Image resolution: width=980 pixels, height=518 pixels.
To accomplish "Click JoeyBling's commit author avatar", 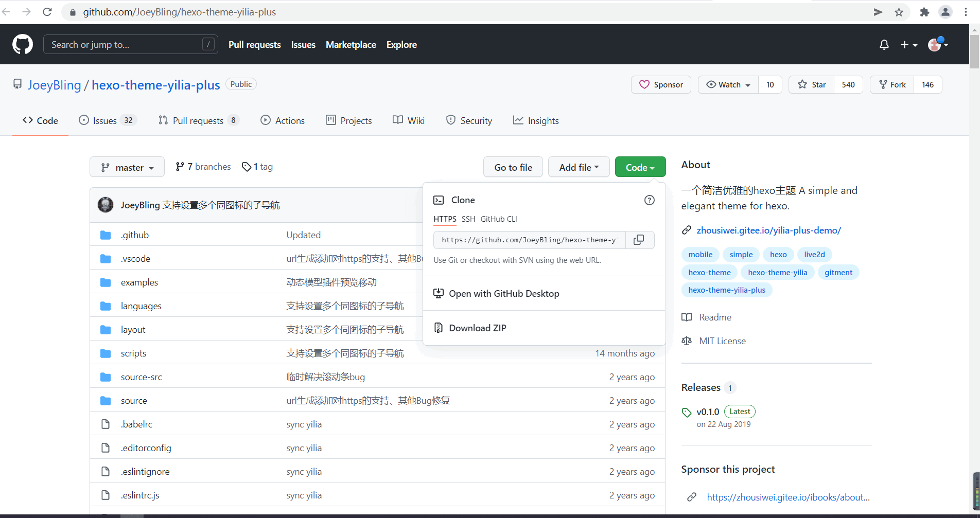I will (106, 205).
